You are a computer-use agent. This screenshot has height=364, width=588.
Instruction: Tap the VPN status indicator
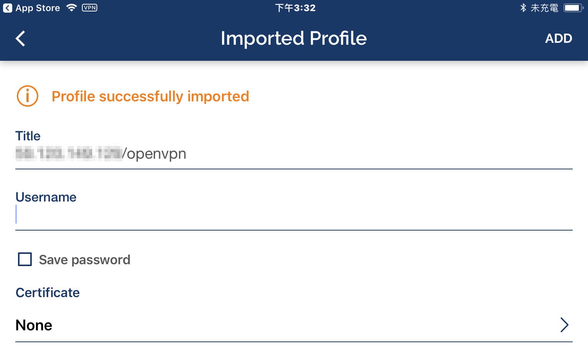90,8
